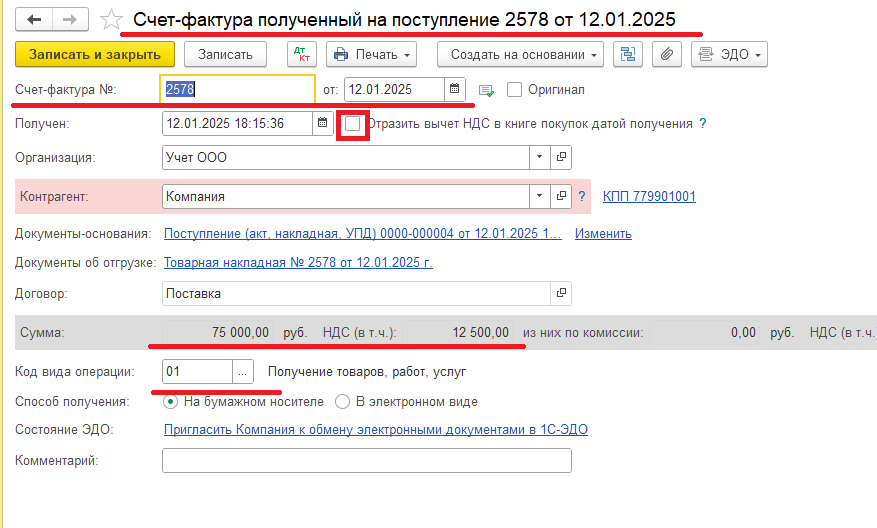Click the Контрагент field with Компания
This screenshot has width=877, height=528.
click(x=346, y=196)
